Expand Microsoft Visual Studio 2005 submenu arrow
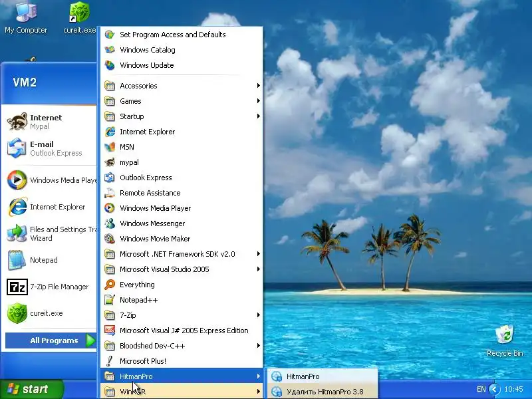532x399 pixels. click(259, 269)
